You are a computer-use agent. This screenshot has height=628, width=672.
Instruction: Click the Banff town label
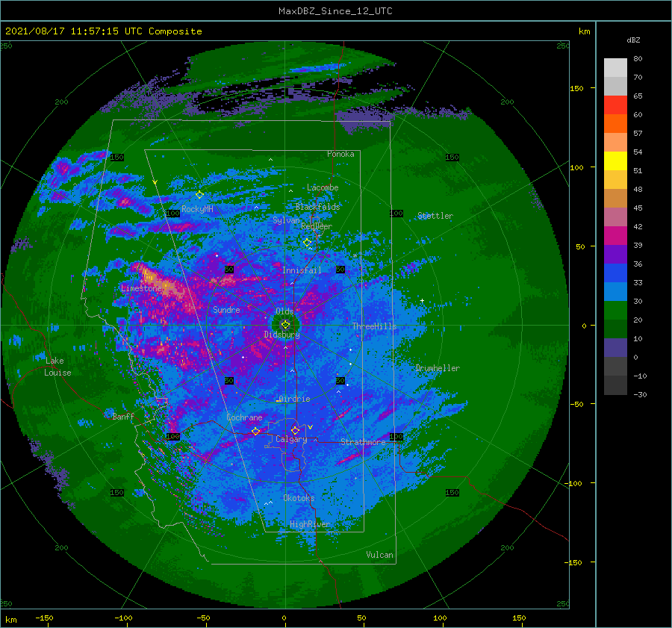point(123,416)
